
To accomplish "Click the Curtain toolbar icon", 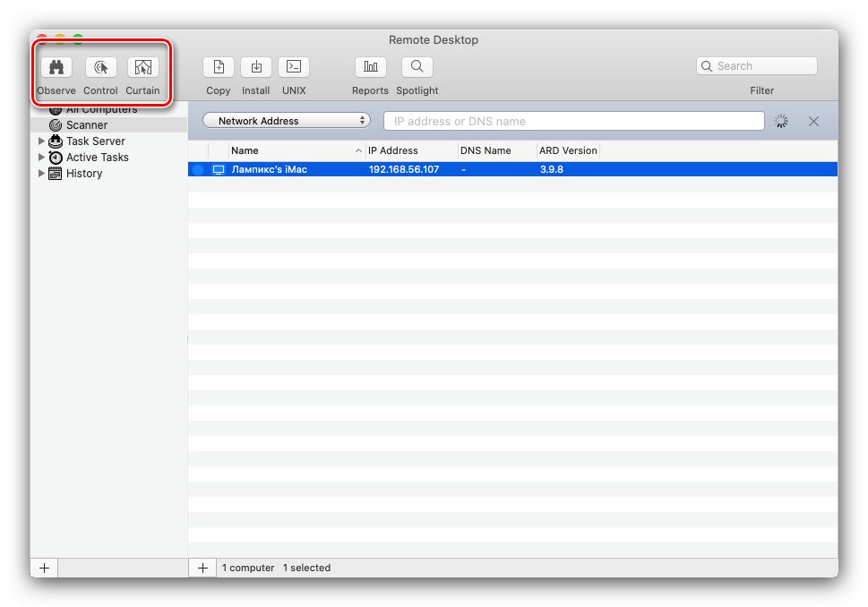I will click(x=142, y=67).
